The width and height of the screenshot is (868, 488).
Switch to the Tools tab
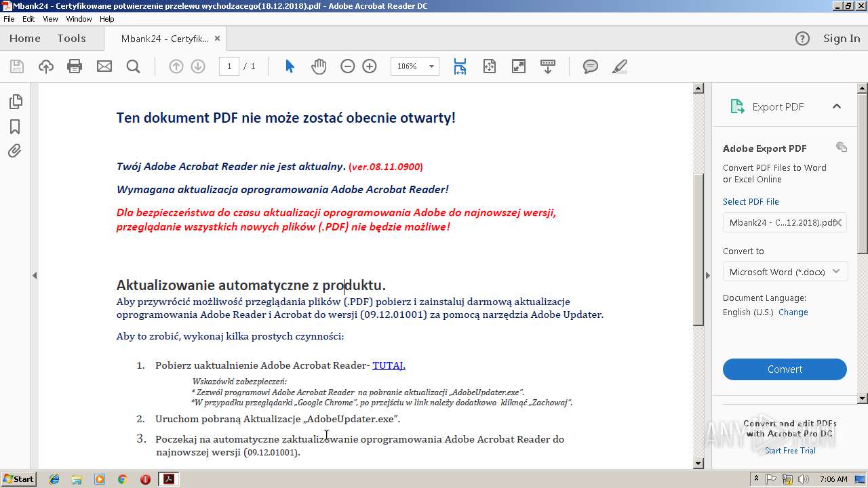coord(71,39)
